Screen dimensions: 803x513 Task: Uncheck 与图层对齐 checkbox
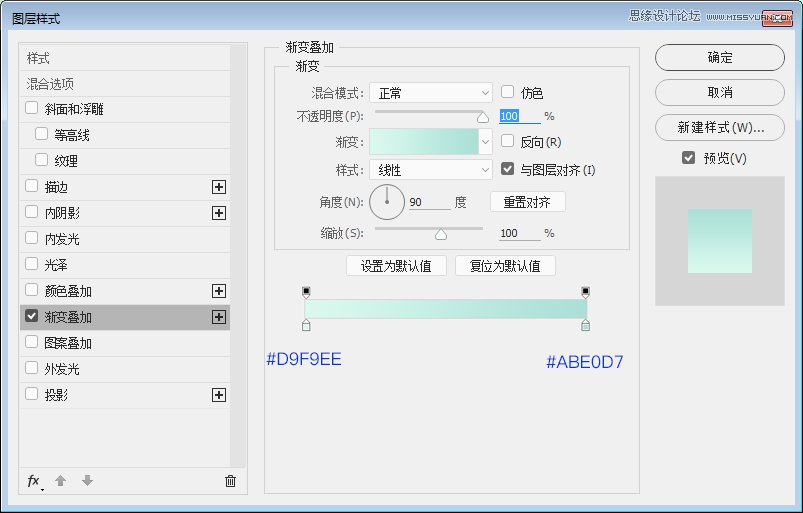[508, 169]
